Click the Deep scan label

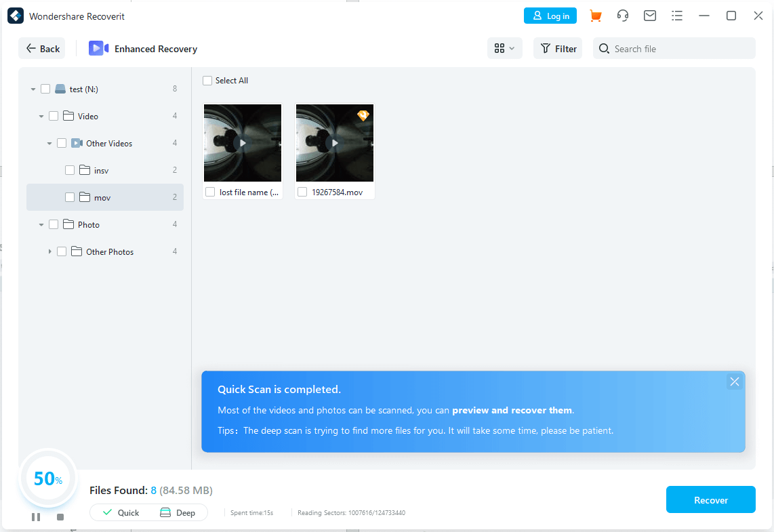pos(186,513)
